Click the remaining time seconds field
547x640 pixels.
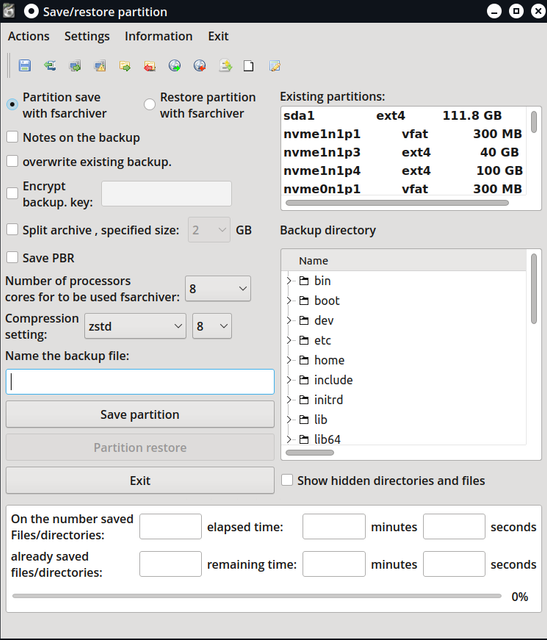tap(454, 564)
